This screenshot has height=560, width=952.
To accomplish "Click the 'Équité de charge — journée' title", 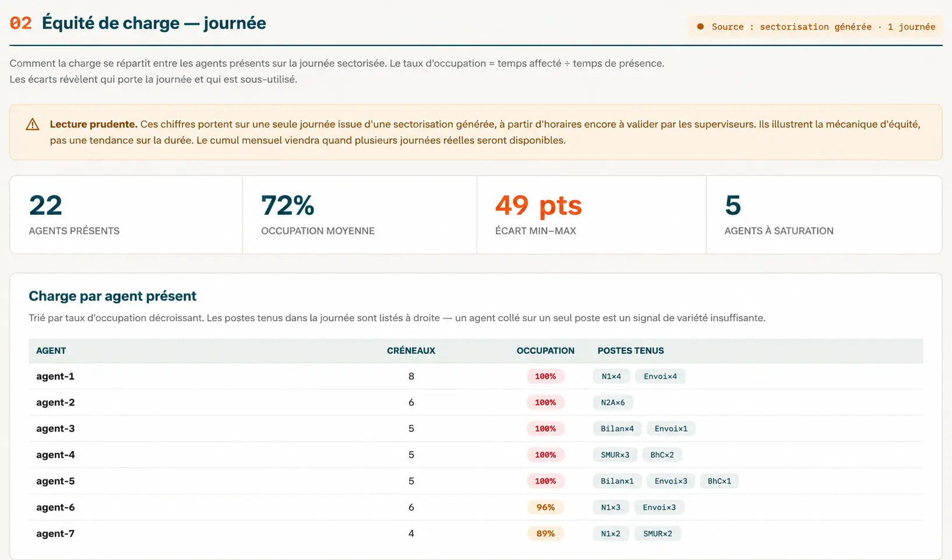I will [154, 23].
